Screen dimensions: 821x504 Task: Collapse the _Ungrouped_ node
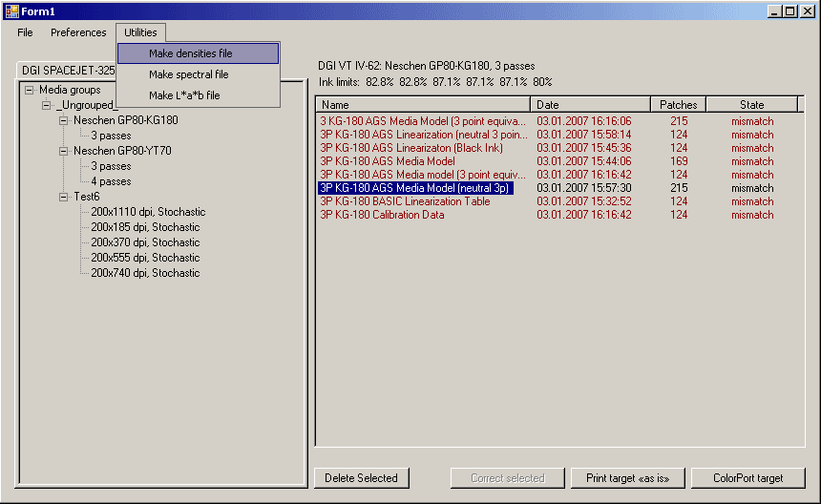(x=47, y=105)
